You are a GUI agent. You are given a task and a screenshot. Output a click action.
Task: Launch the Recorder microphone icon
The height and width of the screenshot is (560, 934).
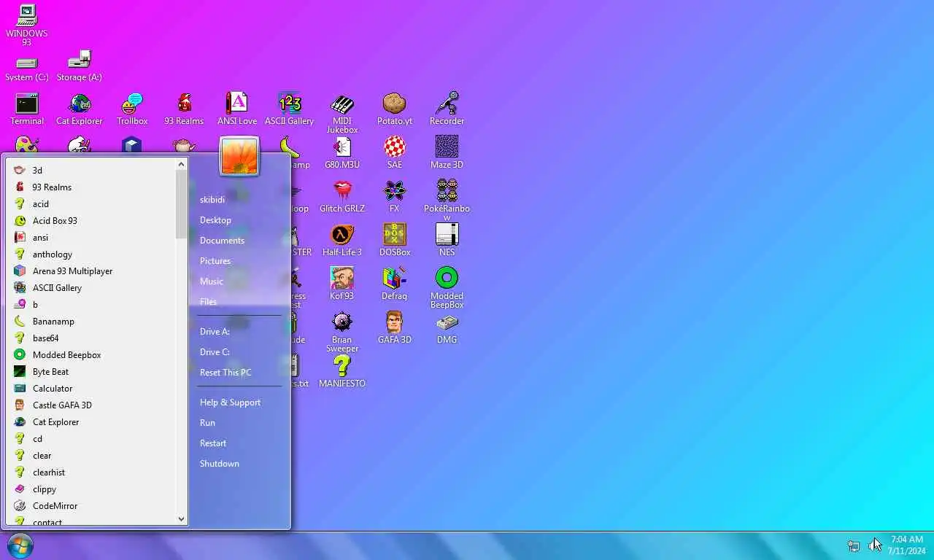pyautogui.click(x=447, y=109)
